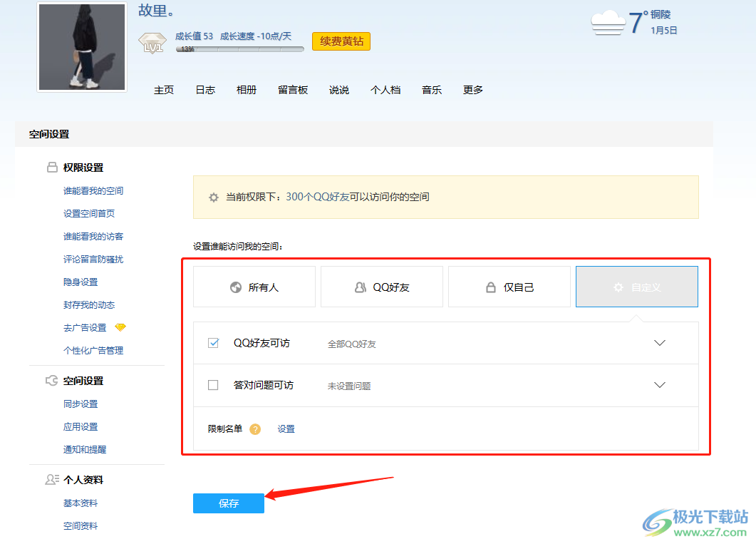Open the 全部QQ好友 dropdown value
Viewport: 756px width, 544px height.
(x=351, y=344)
